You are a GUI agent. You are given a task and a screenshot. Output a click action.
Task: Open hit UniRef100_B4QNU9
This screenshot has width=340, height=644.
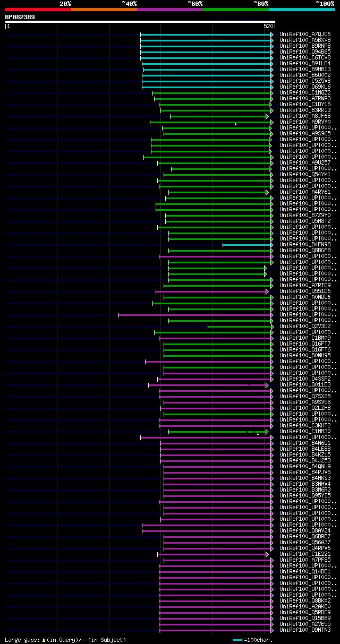[305, 466]
